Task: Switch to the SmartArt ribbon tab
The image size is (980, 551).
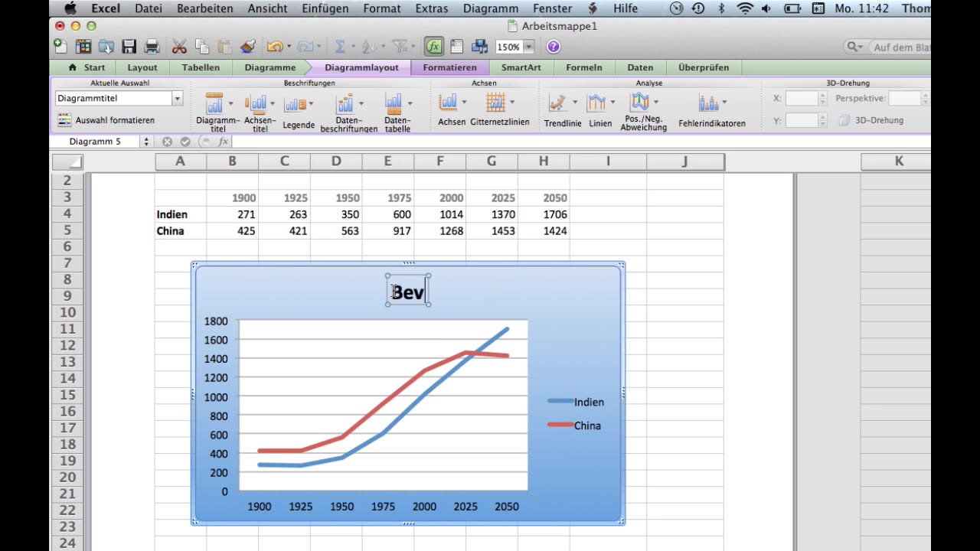Action: click(521, 67)
